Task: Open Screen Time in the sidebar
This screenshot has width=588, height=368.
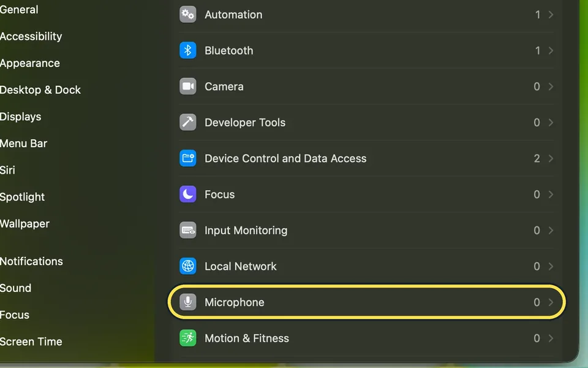Action: tap(31, 342)
